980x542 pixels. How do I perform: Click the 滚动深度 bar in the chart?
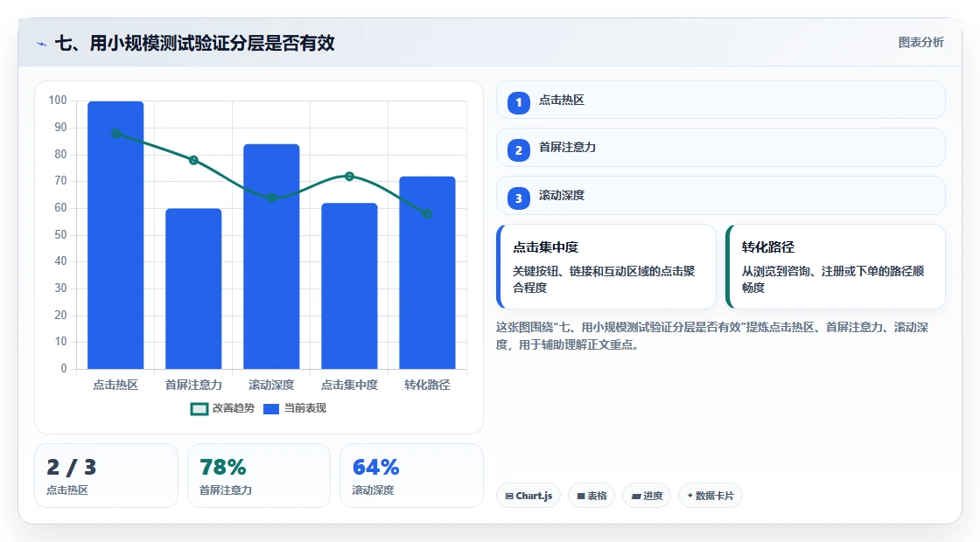(x=271, y=257)
